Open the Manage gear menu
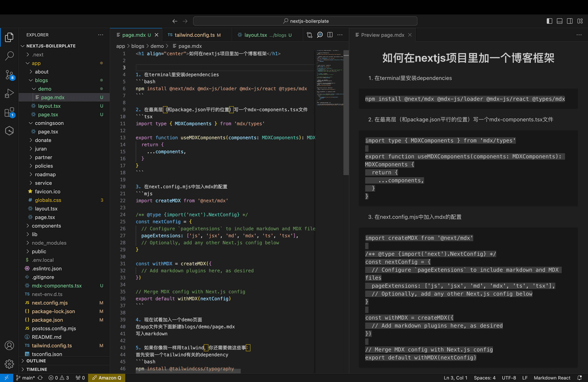The image size is (588, 382). coord(9,364)
